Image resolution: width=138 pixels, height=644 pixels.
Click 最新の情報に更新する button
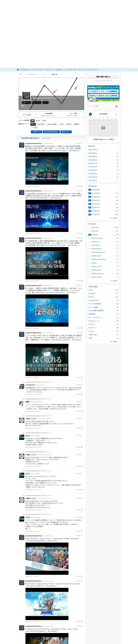(103, 77)
